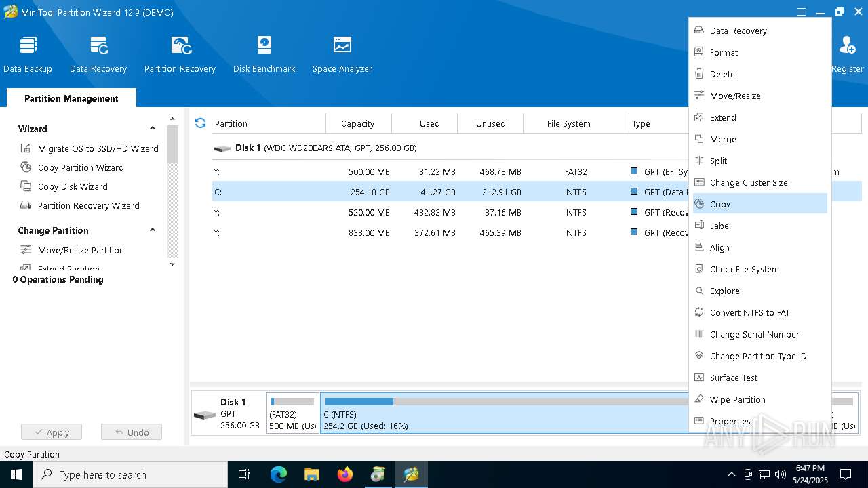Select the C: 254.18 GB partition row
This screenshot has height=488, width=868.
point(450,192)
